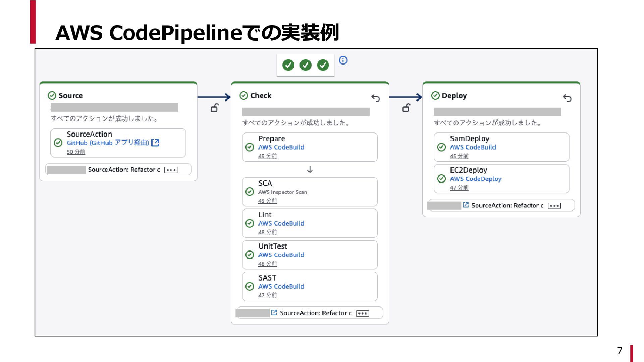The width and height of the screenshot is (644, 362).
Task: Click the UnitTest action success check icon
Action: (250, 255)
